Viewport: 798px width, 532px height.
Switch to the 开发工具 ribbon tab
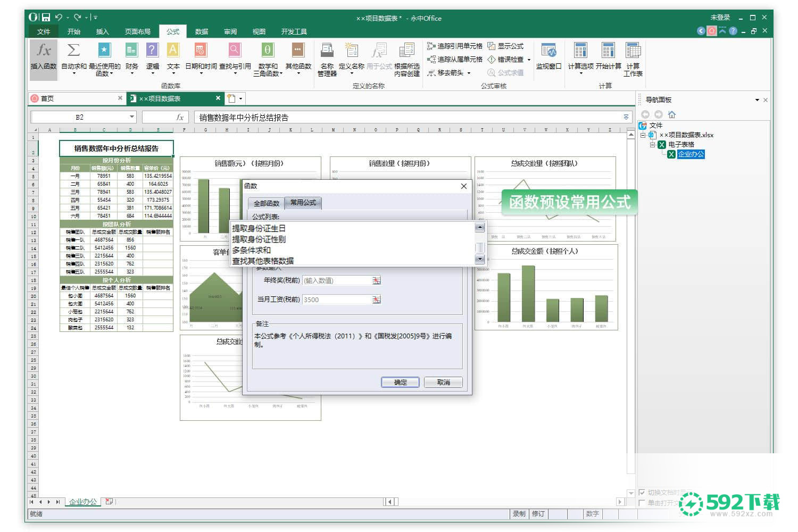[x=294, y=32]
